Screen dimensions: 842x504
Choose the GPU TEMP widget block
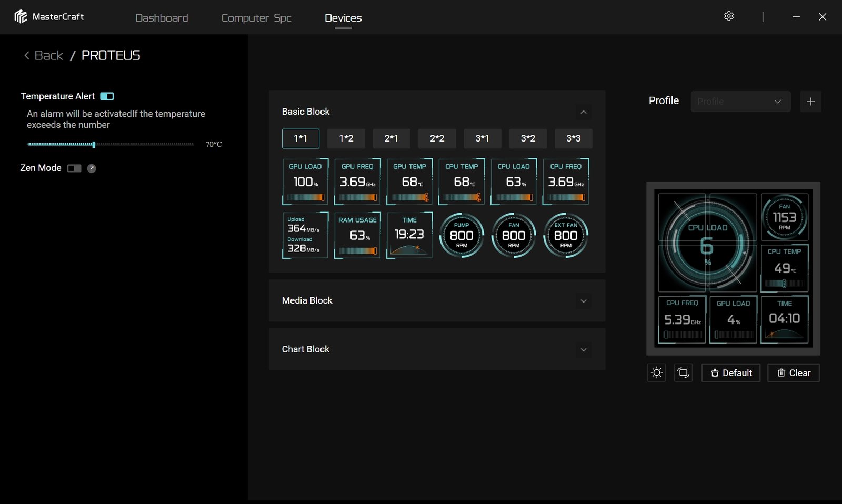(409, 182)
